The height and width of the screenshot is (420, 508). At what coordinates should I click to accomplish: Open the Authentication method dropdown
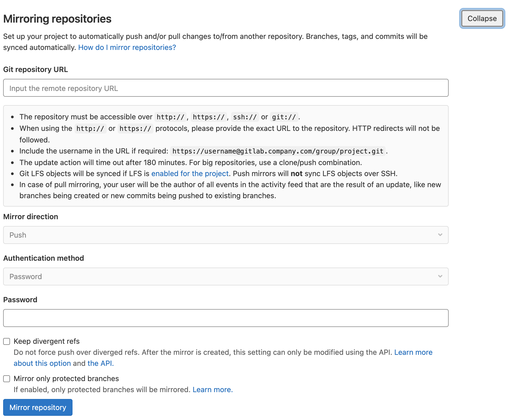coord(225,276)
